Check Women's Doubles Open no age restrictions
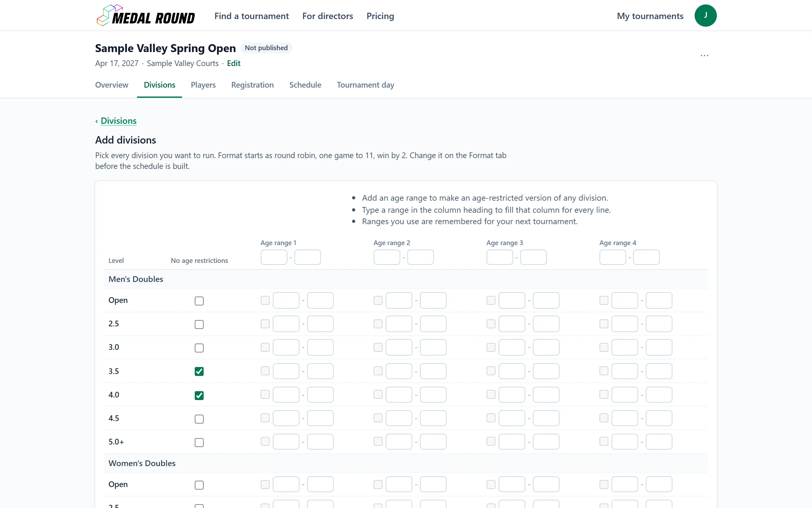The height and width of the screenshot is (508, 812). (x=199, y=485)
